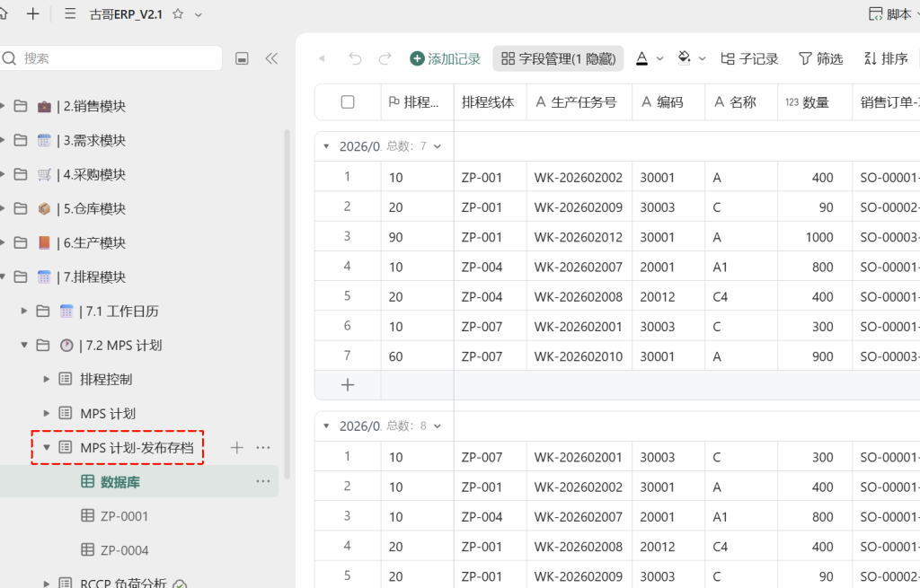Star the 古哥ERP_V2.1 document
920x588 pixels.
coord(178,14)
